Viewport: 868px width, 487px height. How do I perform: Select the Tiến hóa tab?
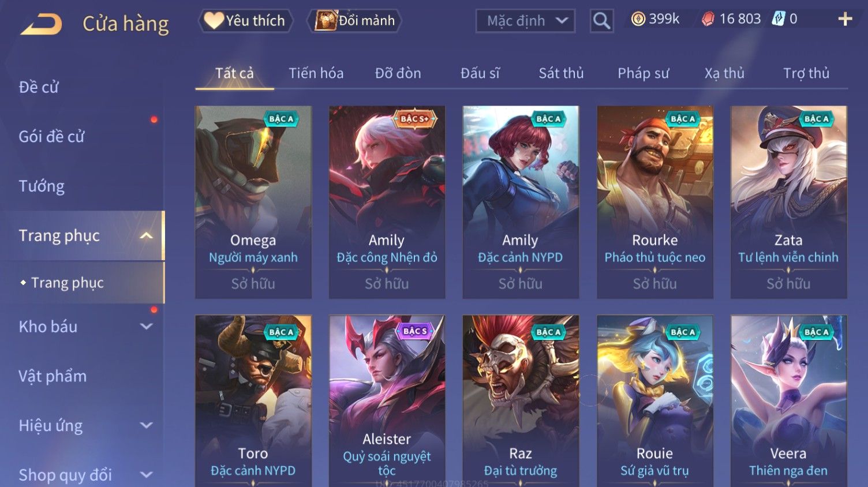316,73
